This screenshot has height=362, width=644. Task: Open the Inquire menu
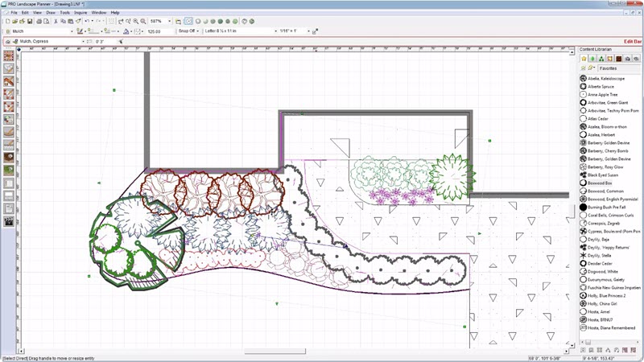(x=80, y=12)
